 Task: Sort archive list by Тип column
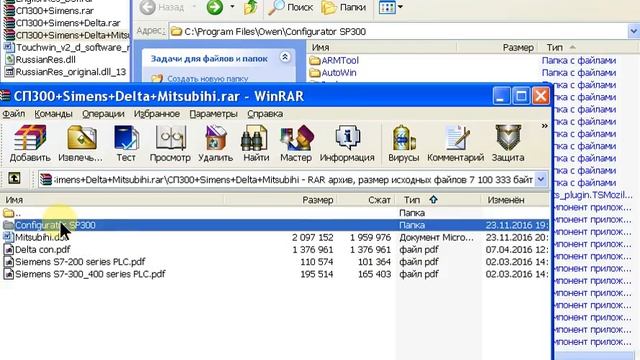tap(439, 200)
